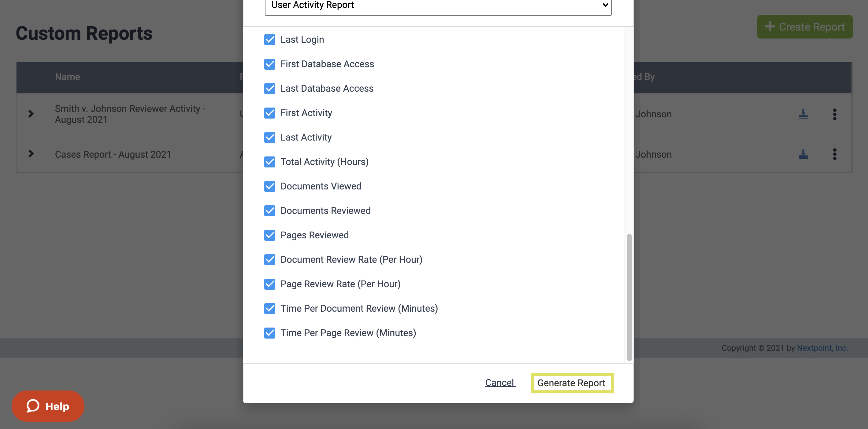
Task: Click the Custom Reports page heading
Action: [x=84, y=33]
